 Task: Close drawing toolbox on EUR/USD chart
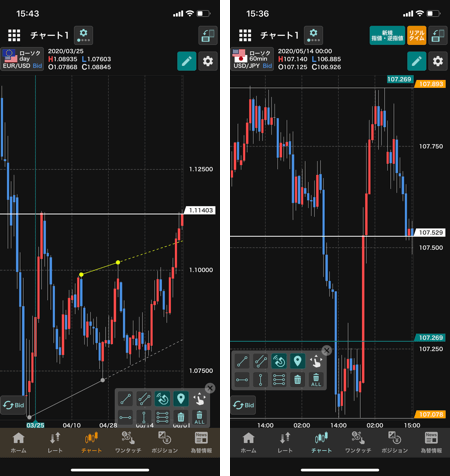(x=210, y=388)
